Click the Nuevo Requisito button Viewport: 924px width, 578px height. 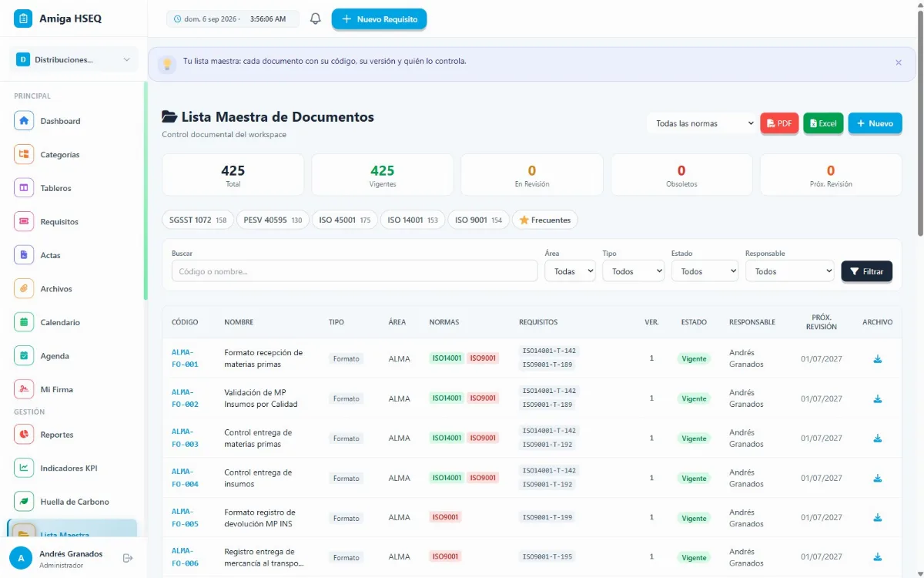point(379,19)
